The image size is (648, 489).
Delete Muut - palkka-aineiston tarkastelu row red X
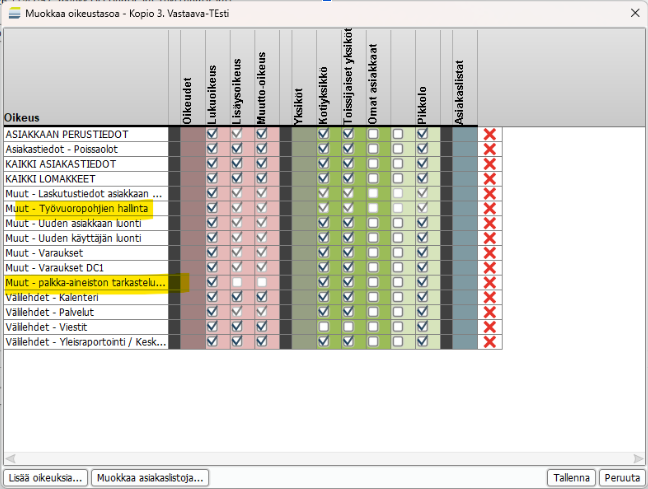(x=490, y=283)
